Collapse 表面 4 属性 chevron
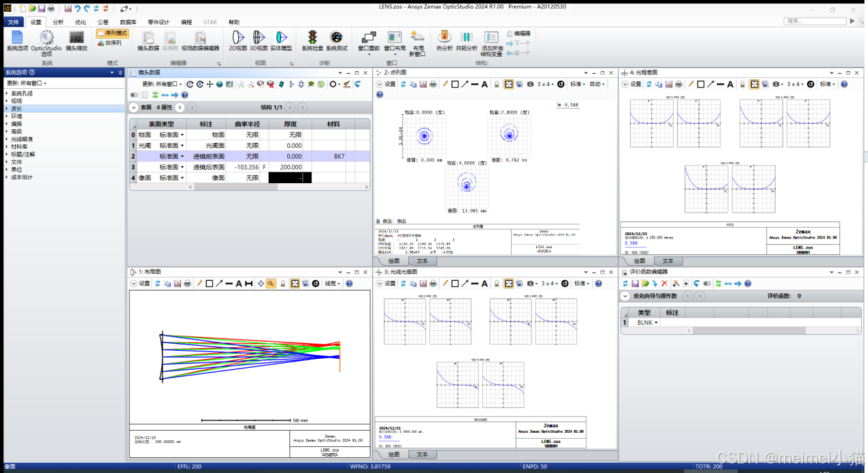Screen dimensions: 868x473 click(133, 107)
